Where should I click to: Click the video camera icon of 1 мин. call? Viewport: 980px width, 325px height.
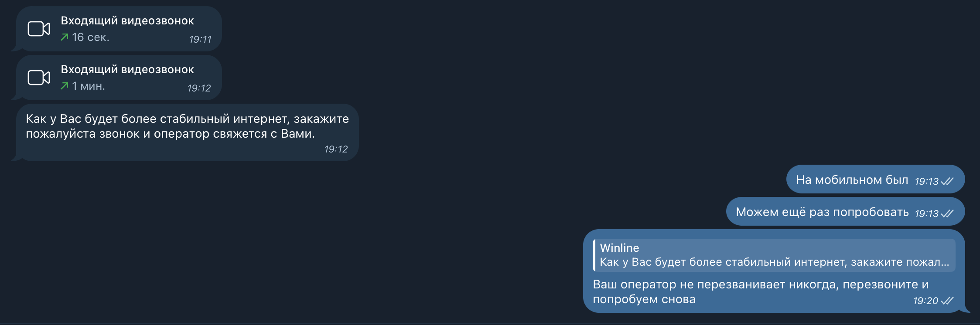coord(39,78)
